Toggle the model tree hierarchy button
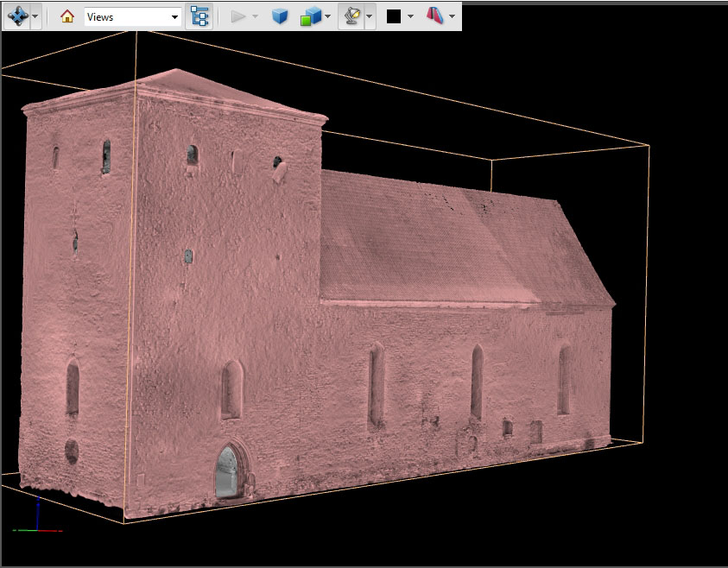The image size is (728, 568). [199, 16]
